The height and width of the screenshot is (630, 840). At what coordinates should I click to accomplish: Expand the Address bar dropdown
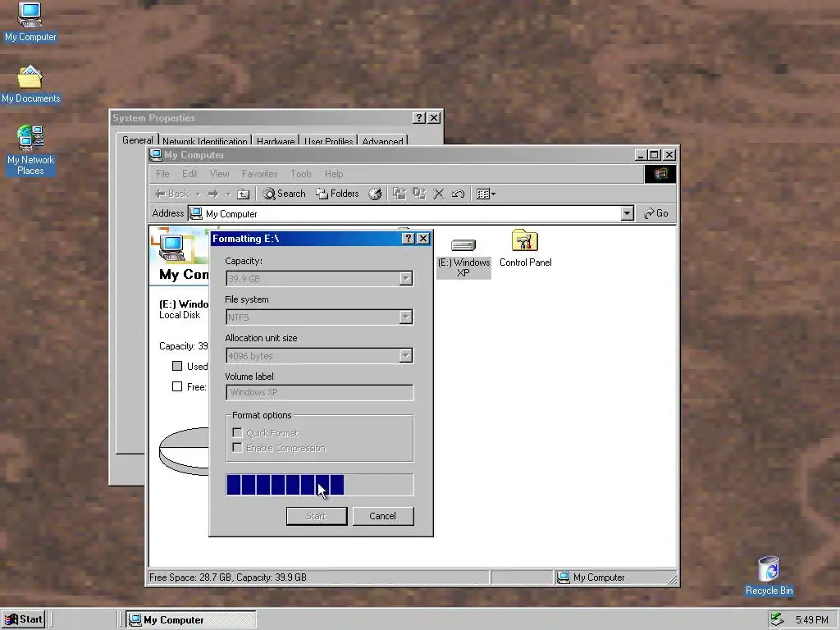click(628, 214)
